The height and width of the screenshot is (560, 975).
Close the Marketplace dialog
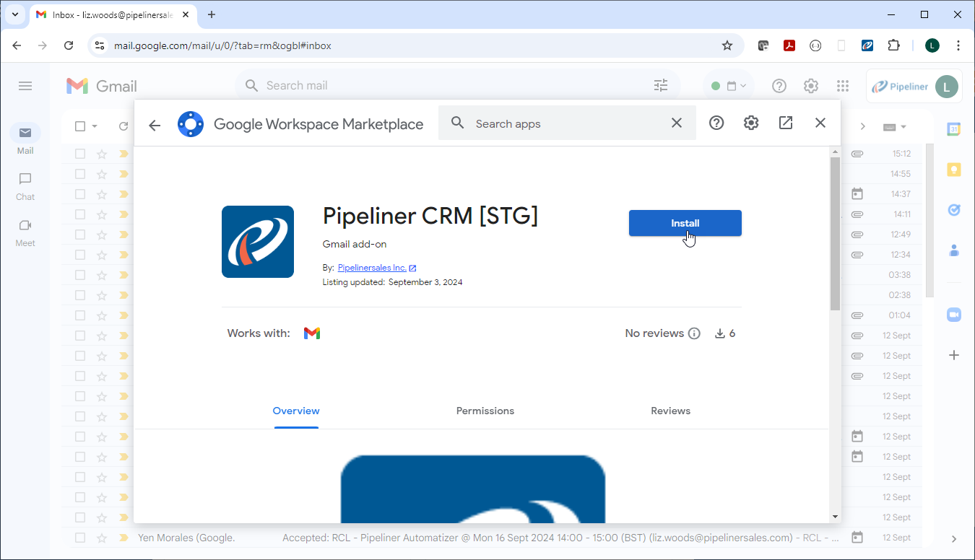point(820,123)
